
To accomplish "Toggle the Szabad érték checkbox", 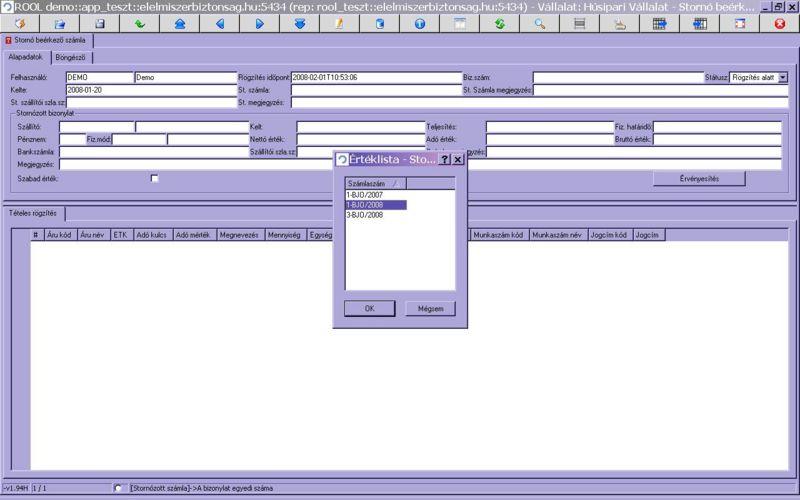I will (x=154, y=178).
